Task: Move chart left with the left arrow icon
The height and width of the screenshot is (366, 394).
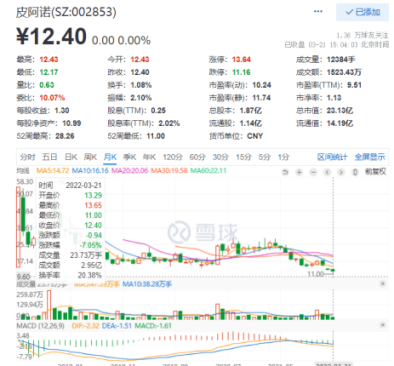Action: [x=327, y=172]
